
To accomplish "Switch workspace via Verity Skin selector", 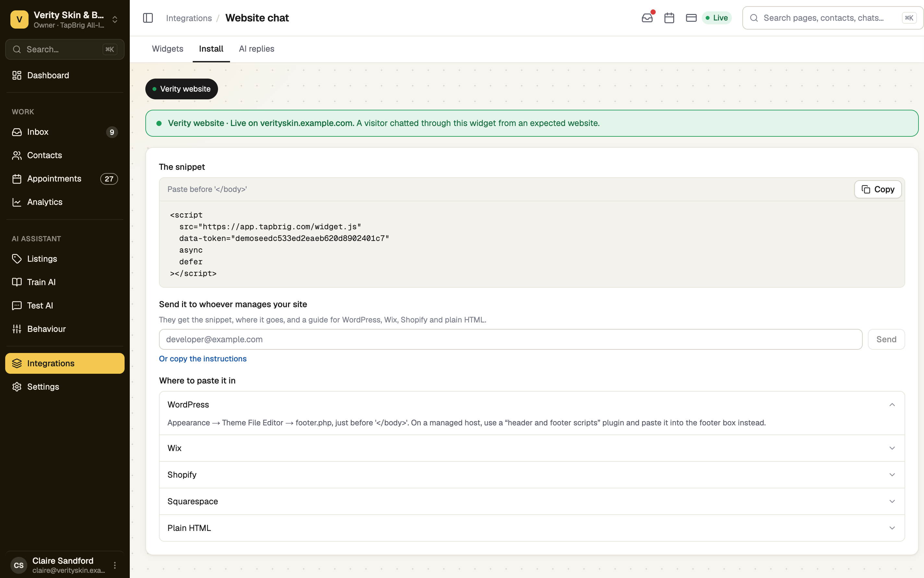I will click(65, 19).
